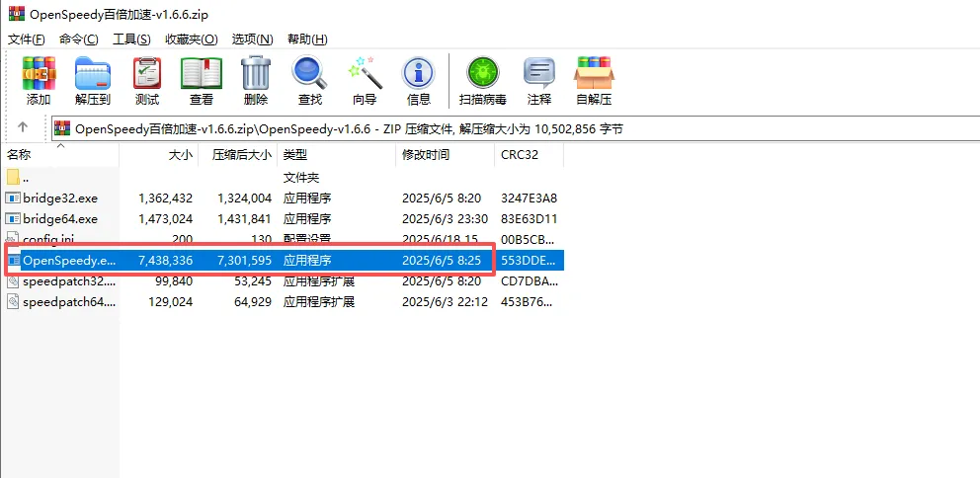Sort by 修改时间 column header
980x478 pixels.
pos(445,155)
